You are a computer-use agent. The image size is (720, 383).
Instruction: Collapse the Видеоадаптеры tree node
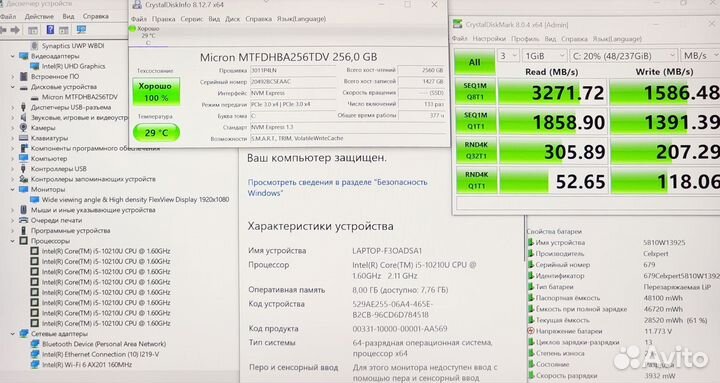pos(12,56)
